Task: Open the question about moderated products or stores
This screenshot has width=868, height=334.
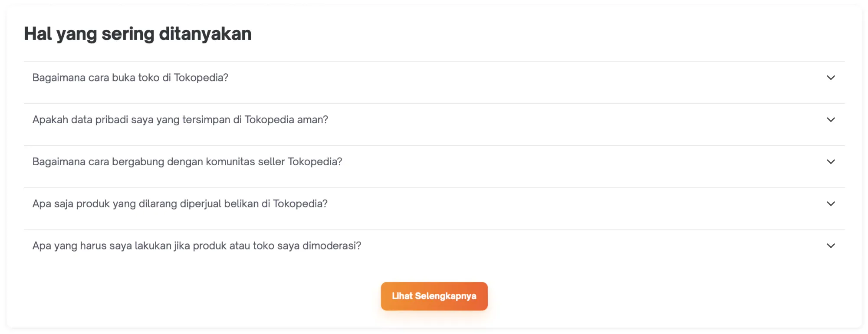Action: click(x=197, y=246)
